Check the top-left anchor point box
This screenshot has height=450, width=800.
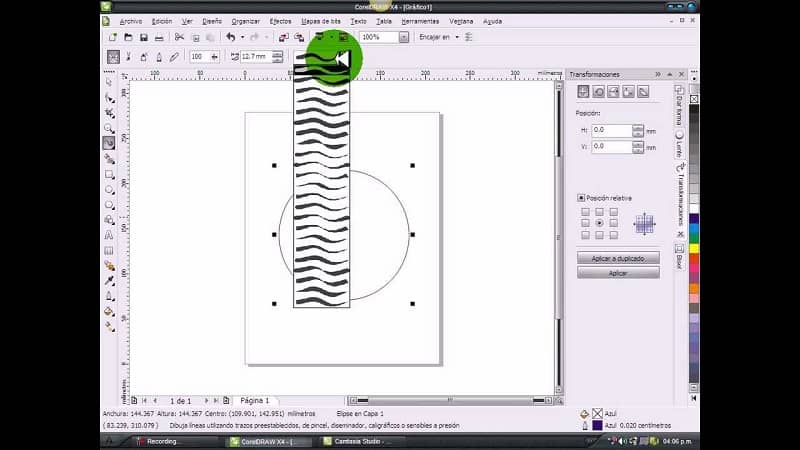[585, 212]
